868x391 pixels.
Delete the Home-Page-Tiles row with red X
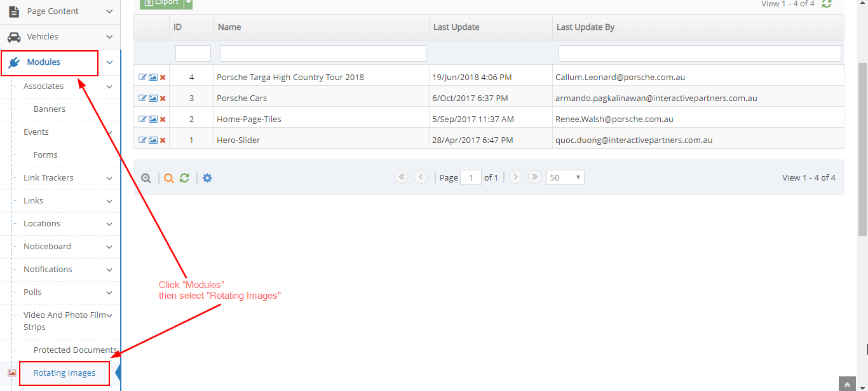click(x=163, y=120)
